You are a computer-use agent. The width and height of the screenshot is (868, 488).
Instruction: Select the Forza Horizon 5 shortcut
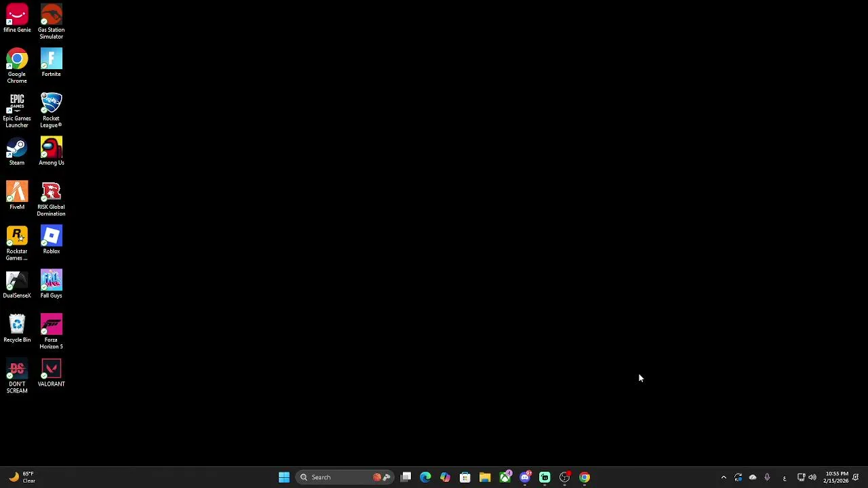point(51,331)
